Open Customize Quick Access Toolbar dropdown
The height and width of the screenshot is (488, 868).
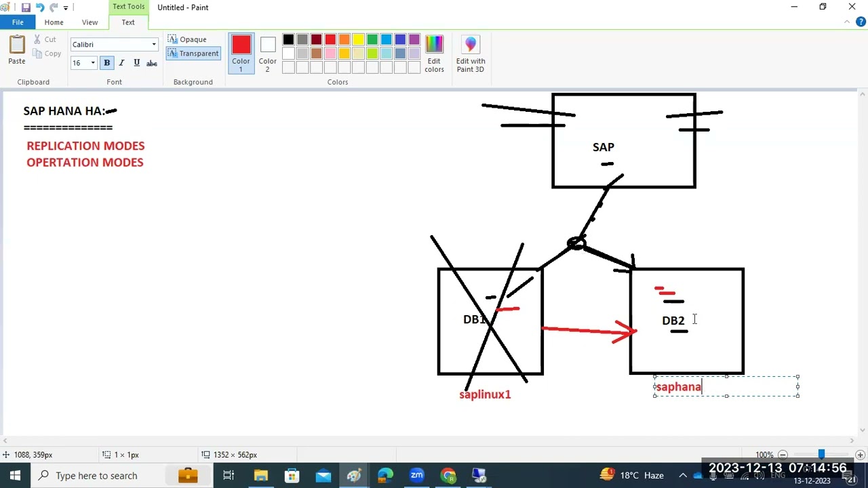(x=66, y=7)
